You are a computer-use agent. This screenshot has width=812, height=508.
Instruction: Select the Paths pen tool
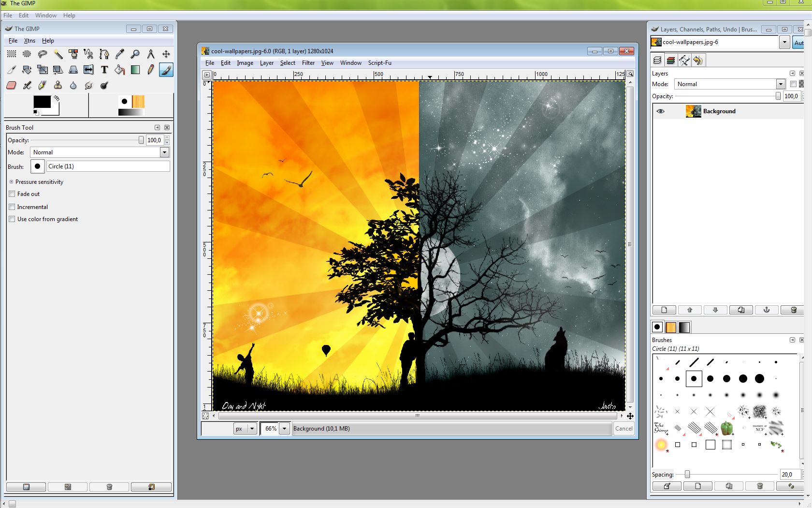click(x=104, y=54)
